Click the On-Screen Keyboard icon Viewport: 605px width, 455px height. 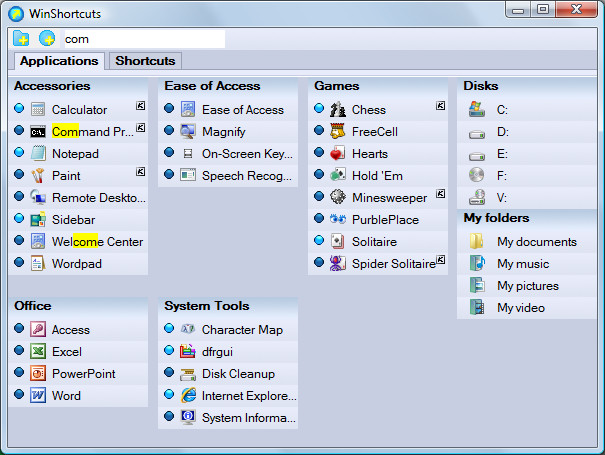(x=188, y=154)
